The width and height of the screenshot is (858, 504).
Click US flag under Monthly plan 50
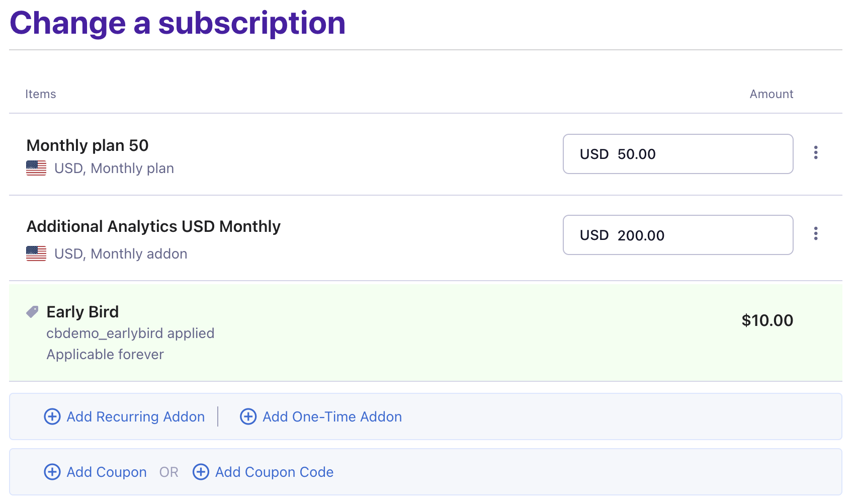(36, 168)
